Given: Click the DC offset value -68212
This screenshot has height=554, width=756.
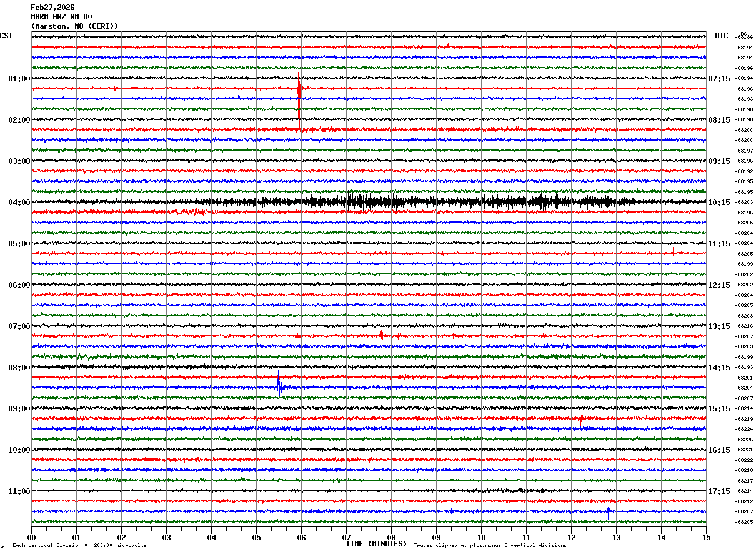Looking at the screenshot, I should tap(744, 501).
